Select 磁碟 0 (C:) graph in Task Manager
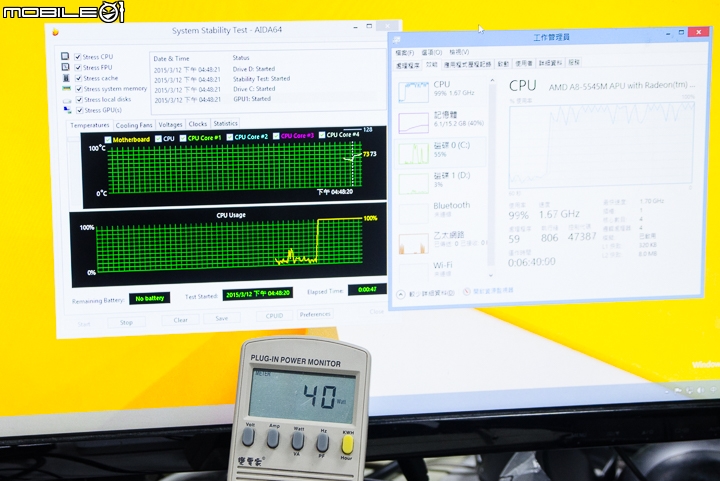The image size is (720, 481). 413,153
